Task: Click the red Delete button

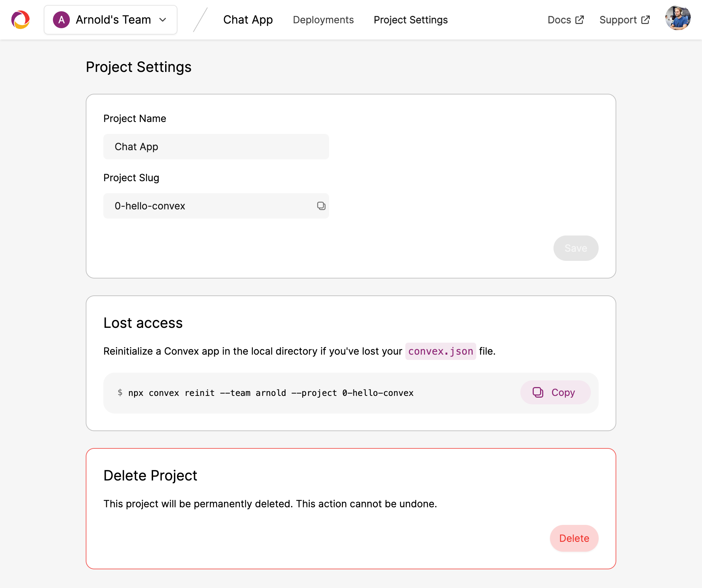Action: click(x=574, y=538)
